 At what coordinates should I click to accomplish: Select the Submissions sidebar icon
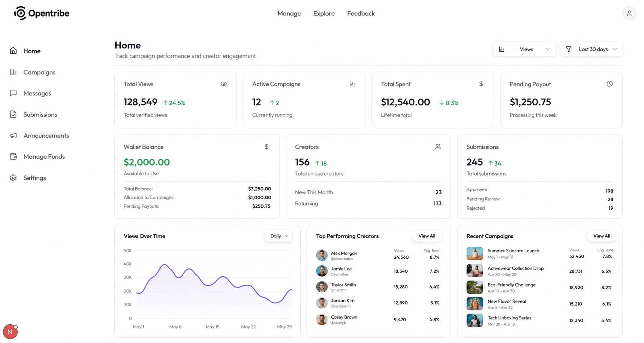(x=13, y=114)
